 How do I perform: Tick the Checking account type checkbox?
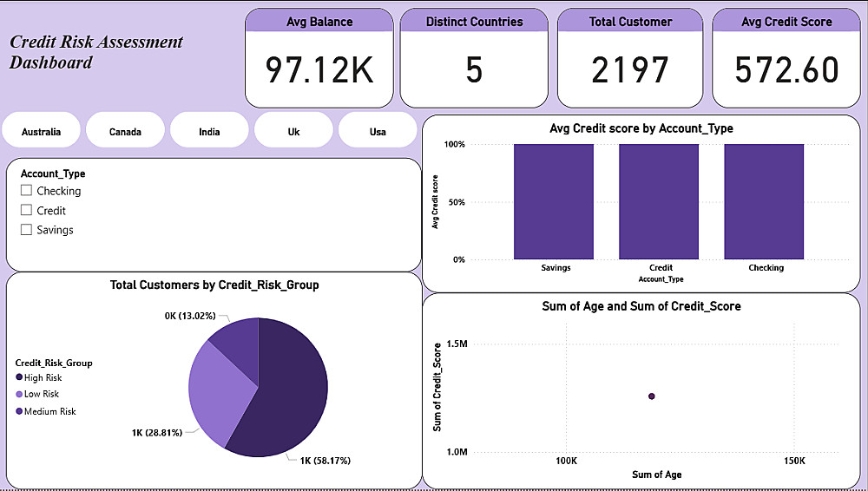coord(26,191)
